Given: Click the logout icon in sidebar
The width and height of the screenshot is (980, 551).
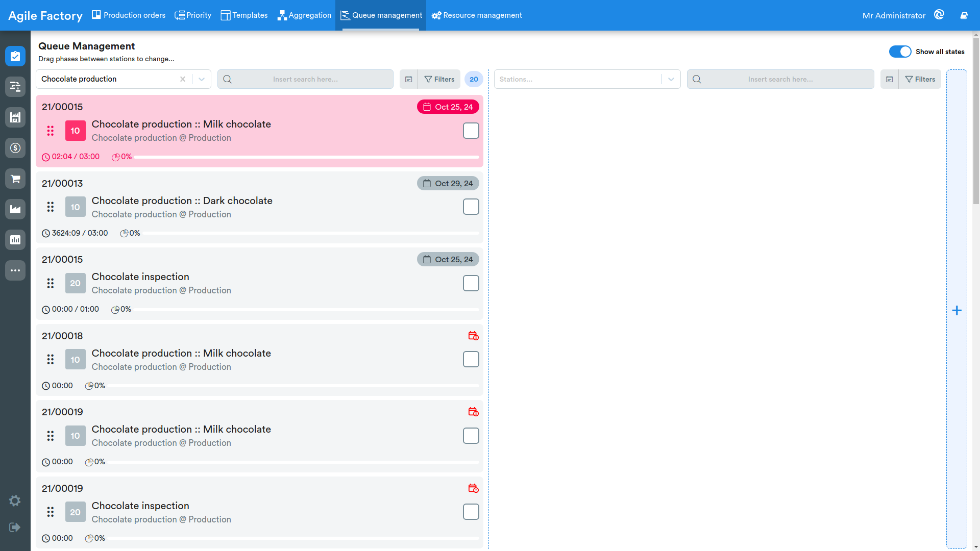Looking at the screenshot, I should pyautogui.click(x=15, y=527).
